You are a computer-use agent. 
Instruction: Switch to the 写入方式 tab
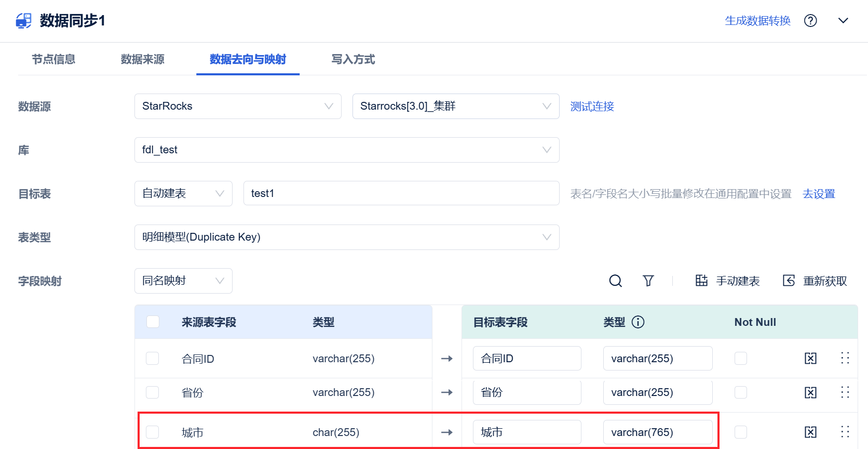coord(353,59)
